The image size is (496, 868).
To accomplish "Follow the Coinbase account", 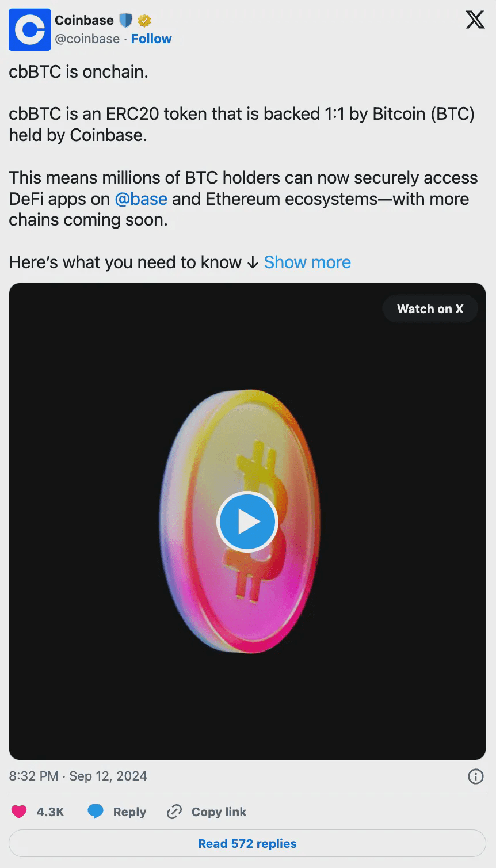I will coord(151,39).
